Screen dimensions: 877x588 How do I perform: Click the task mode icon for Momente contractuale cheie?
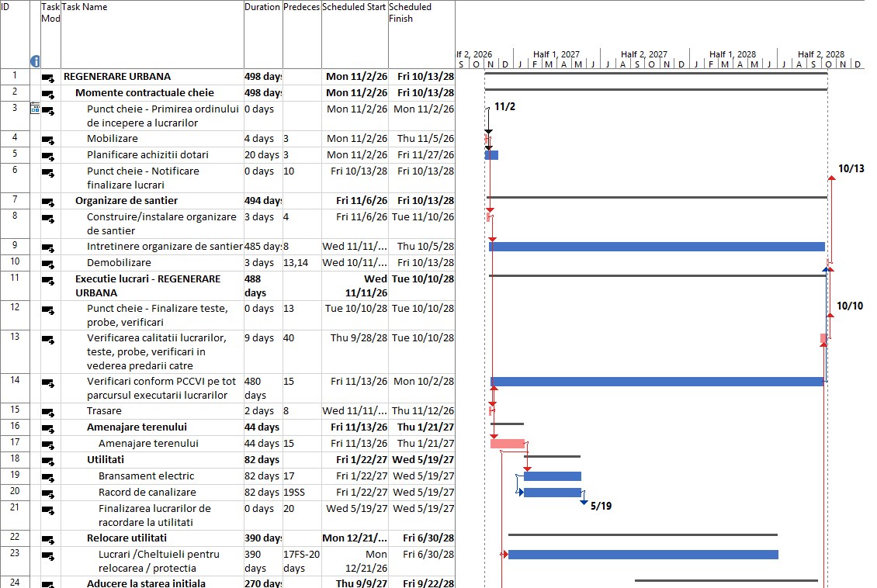[48, 95]
